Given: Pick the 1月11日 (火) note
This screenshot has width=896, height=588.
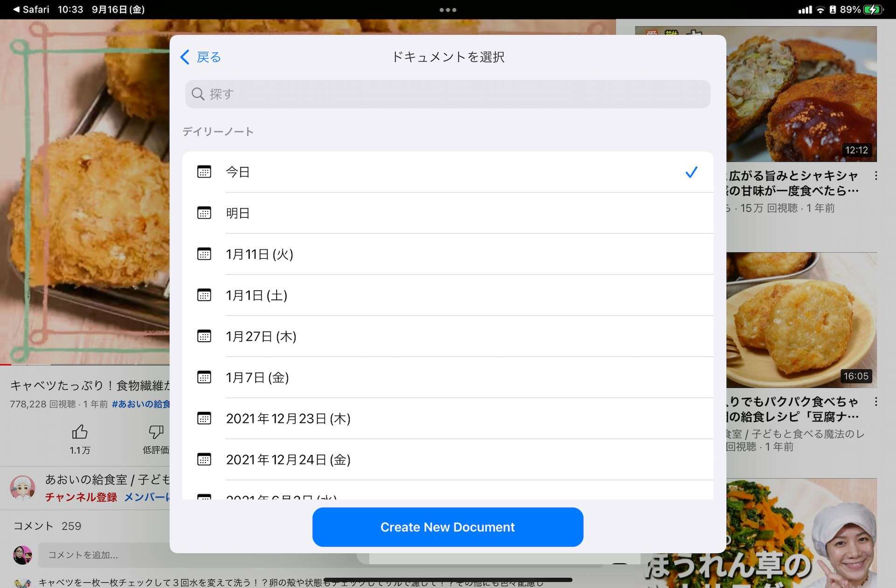Looking at the screenshot, I should pos(448,254).
